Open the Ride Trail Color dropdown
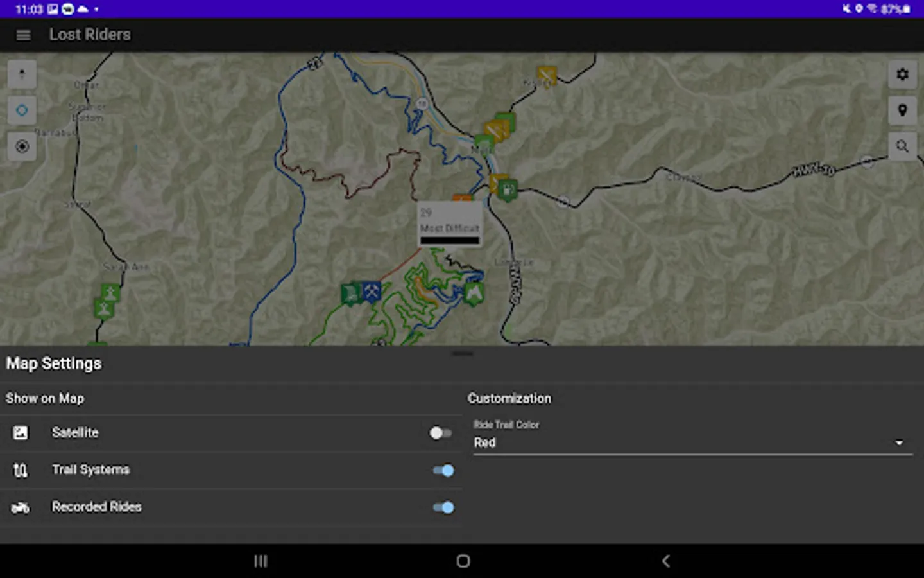 click(x=692, y=437)
